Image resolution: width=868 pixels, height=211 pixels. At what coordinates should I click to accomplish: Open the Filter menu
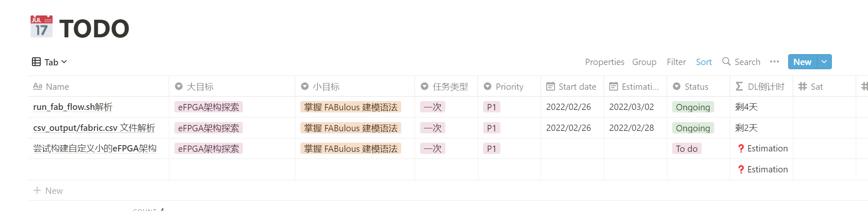coord(676,62)
